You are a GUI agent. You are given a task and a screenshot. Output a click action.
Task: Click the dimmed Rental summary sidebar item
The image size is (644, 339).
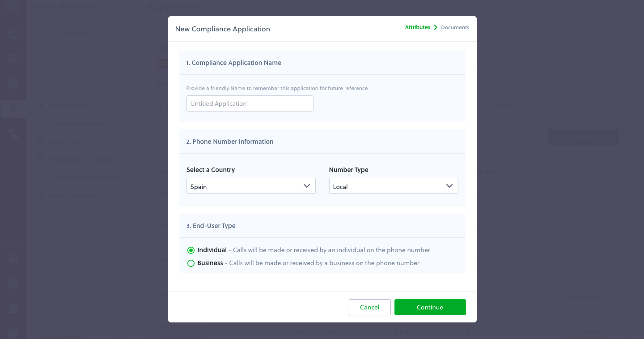73,195
